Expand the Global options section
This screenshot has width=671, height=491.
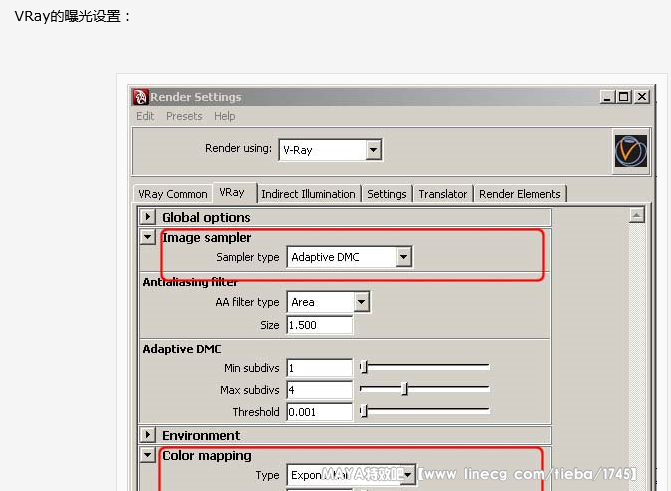148,217
